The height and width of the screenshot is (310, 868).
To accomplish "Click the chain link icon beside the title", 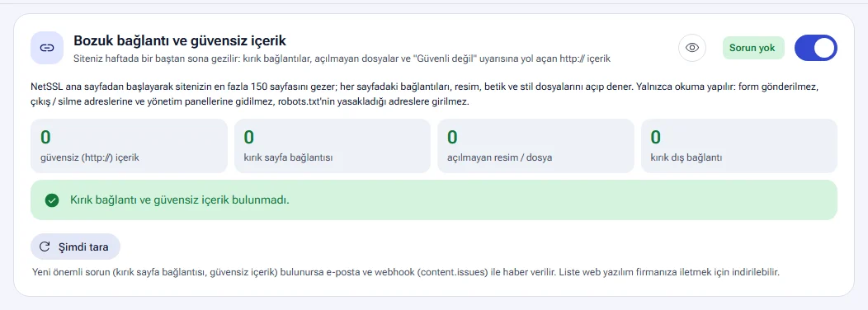I will click(47, 48).
